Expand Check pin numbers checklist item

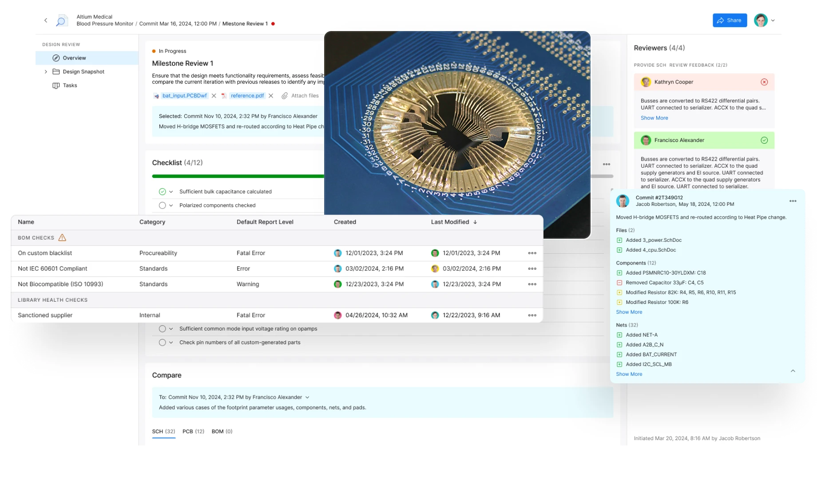point(171,343)
